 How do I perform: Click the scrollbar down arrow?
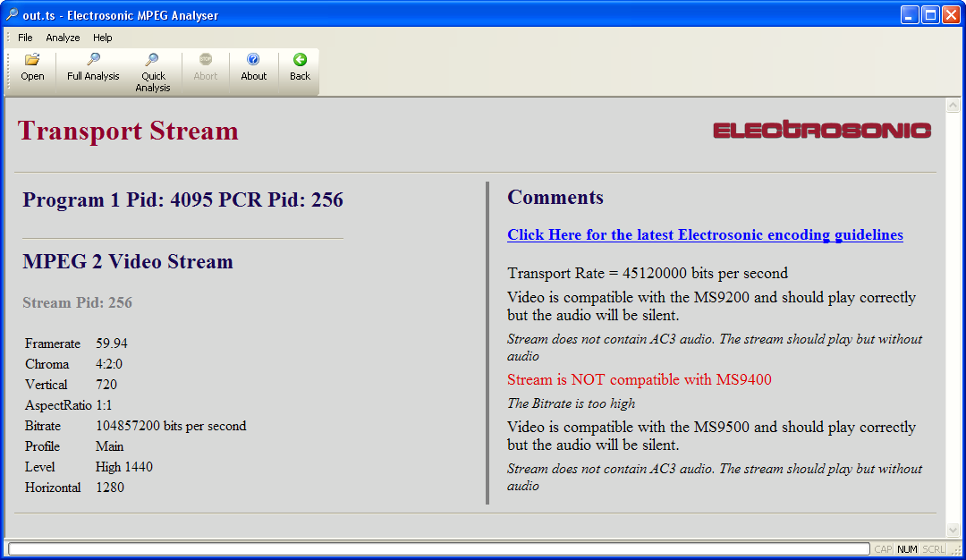tap(953, 530)
